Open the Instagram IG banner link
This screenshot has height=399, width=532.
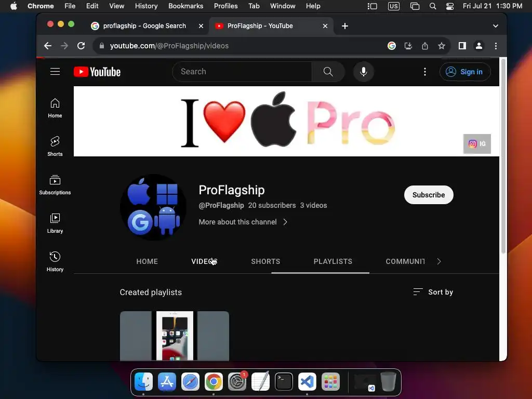[477, 144]
